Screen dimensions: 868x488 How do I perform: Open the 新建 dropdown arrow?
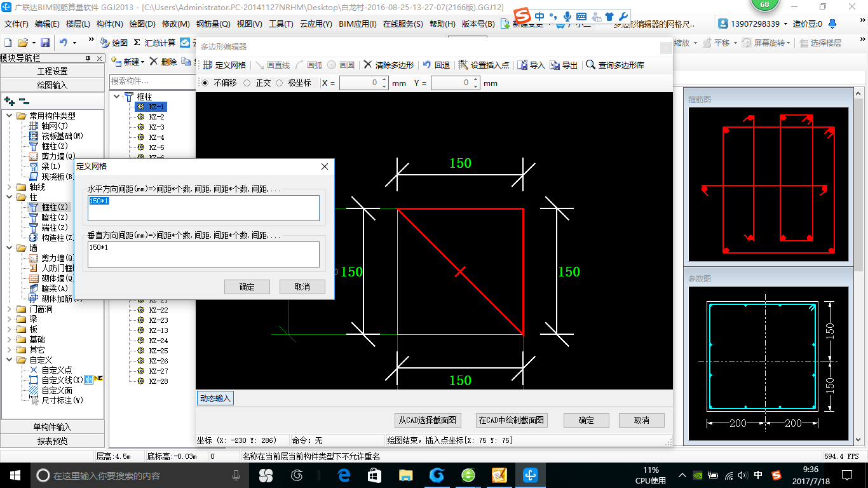[143, 62]
